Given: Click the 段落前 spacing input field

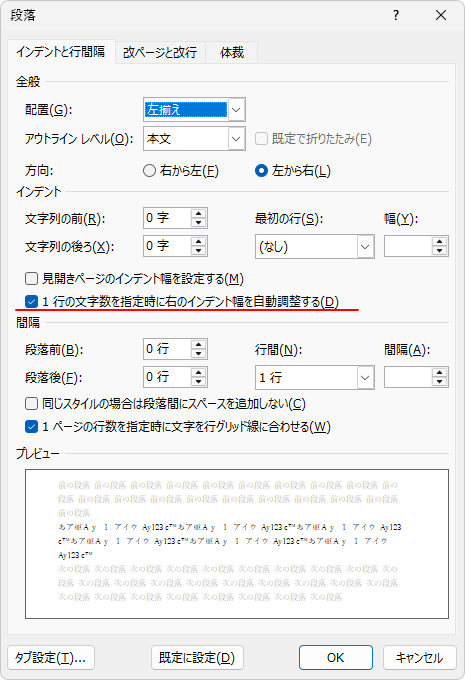Looking at the screenshot, I should 167,349.
